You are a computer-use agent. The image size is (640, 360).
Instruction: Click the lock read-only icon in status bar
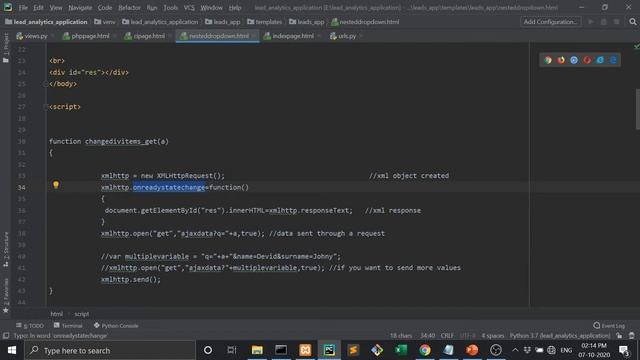point(619,336)
